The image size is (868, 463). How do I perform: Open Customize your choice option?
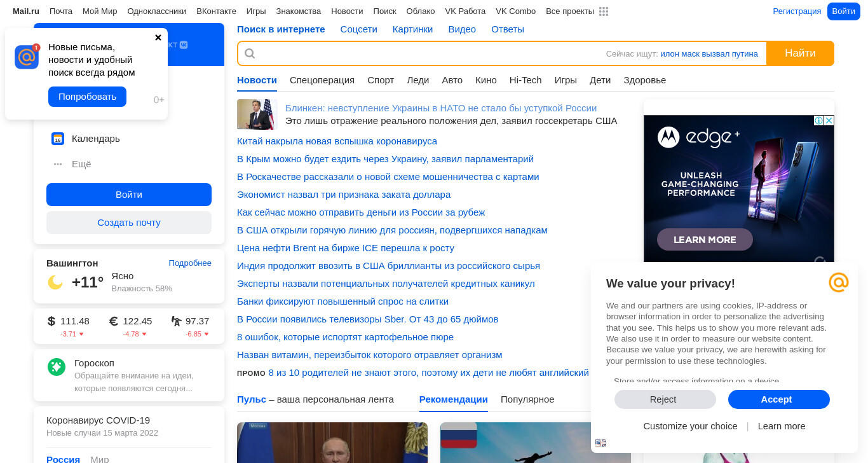coord(690,426)
